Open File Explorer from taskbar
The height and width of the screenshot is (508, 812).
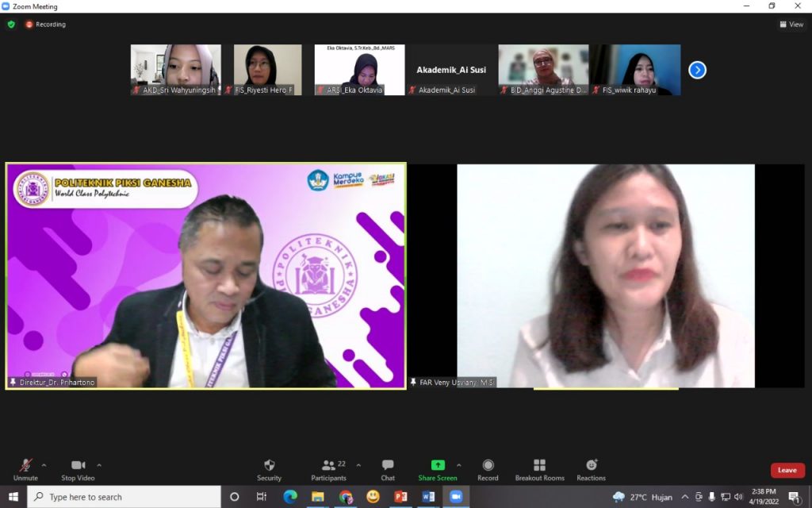coord(317,497)
